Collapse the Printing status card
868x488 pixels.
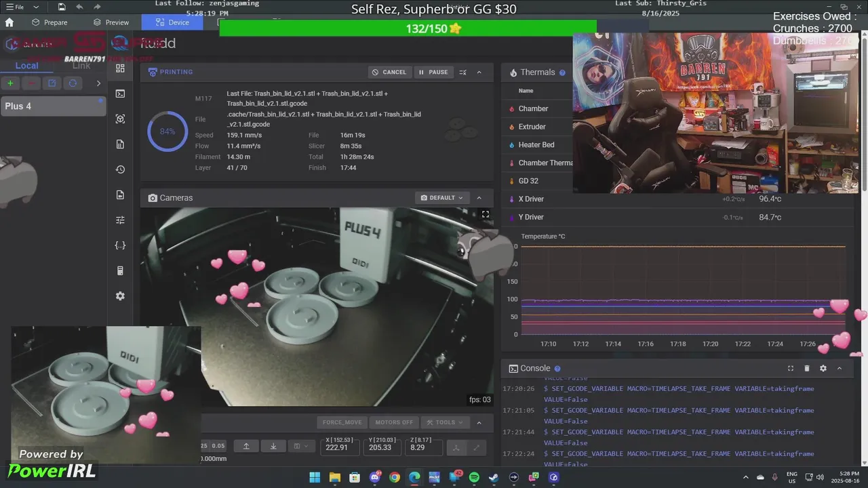(x=479, y=72)
